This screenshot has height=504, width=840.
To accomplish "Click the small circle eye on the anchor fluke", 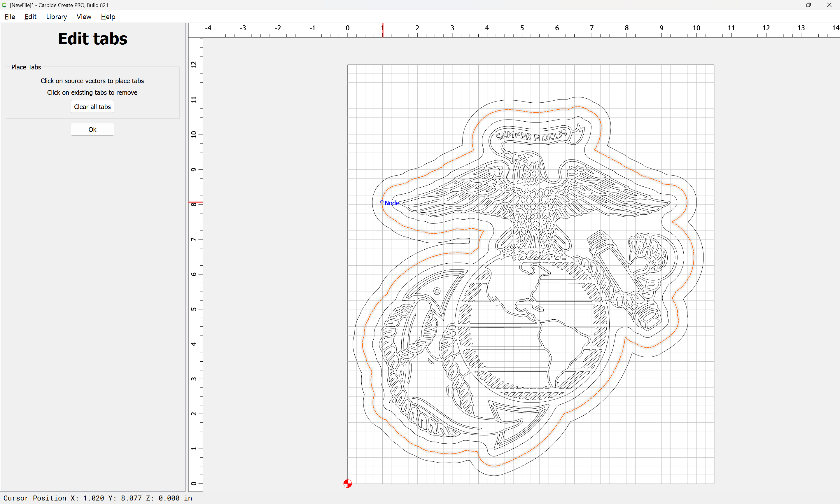I will pyautogui.click(x=437, y=291).
